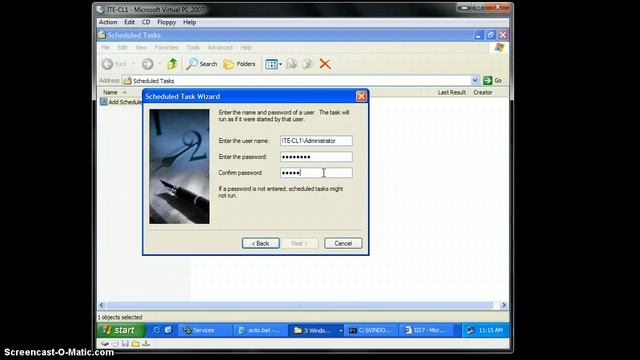Click the Confirm password field
The height and width of the screenshot is (360, 640).
[316, 173]
